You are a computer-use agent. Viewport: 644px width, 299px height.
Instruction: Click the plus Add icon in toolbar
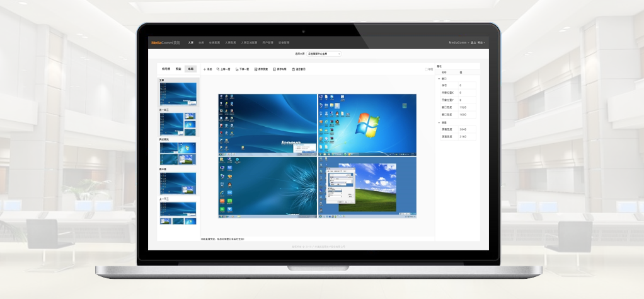[205, 69]
